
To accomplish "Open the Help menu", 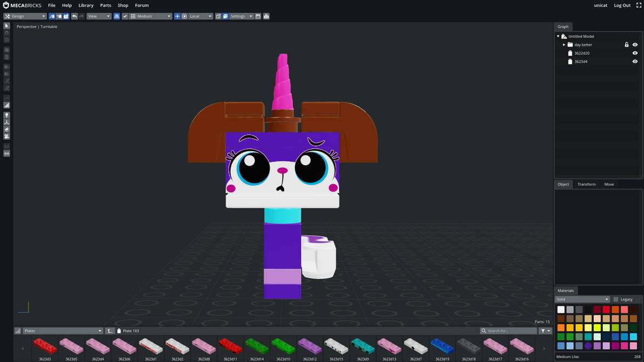I will point(67,5).
